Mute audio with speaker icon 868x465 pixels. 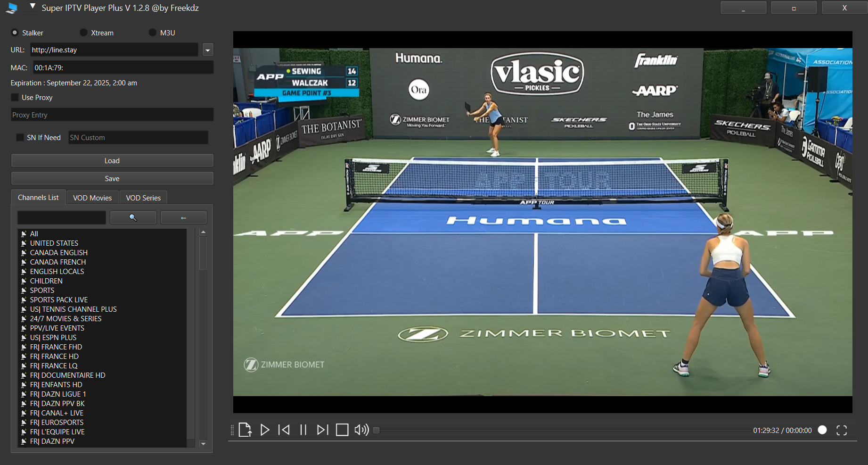click(x=362, y=430)
